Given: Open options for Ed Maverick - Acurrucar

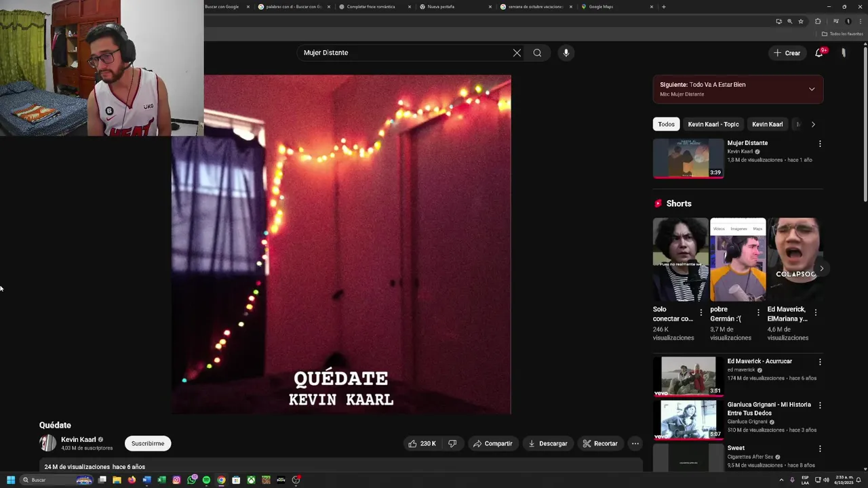Looking at the screenshot, I should [x=820, y=362].
